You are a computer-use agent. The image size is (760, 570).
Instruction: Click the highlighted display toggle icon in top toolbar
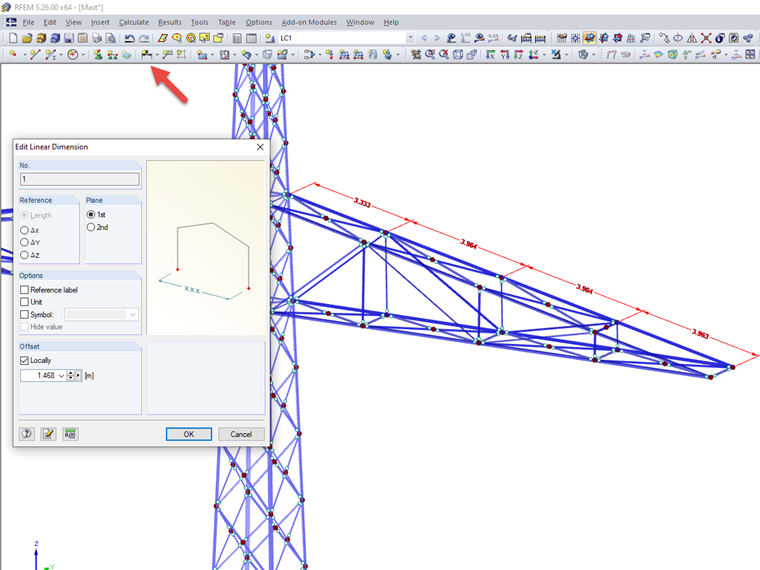(589, 38)
